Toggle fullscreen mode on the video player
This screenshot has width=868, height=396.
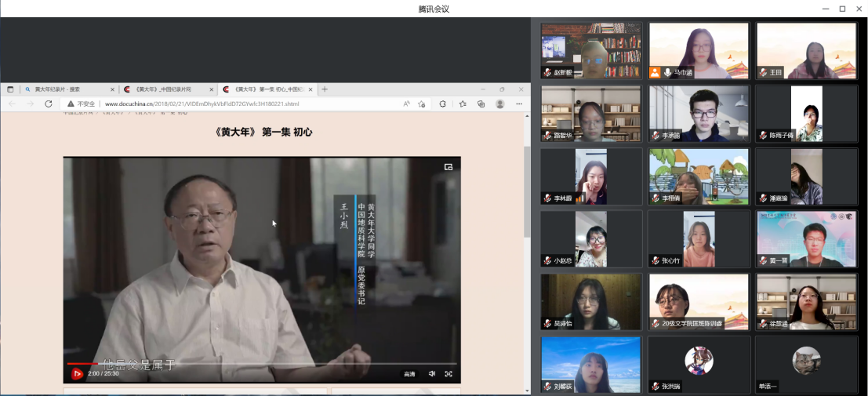coord(449,374)
